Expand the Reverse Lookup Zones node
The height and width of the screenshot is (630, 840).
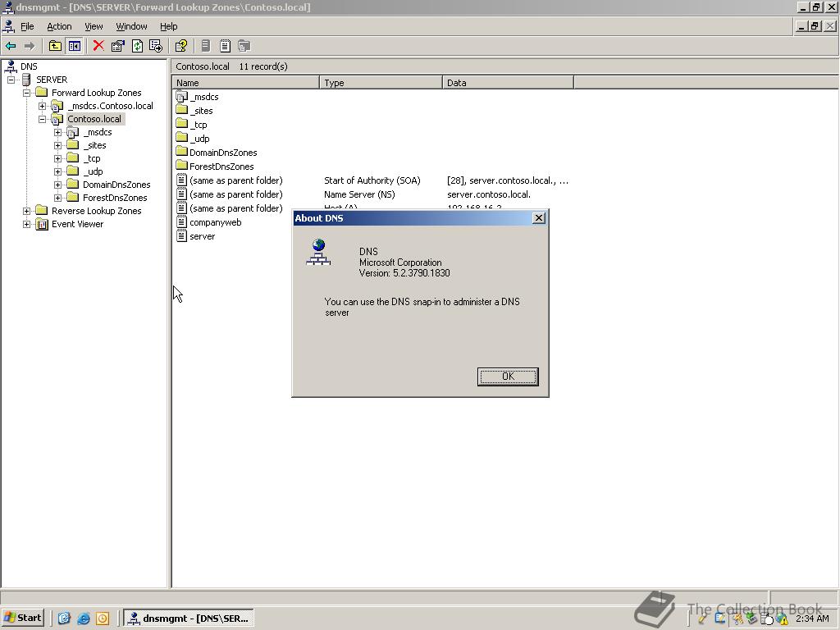pyautogui.click(x=26, y=211)
